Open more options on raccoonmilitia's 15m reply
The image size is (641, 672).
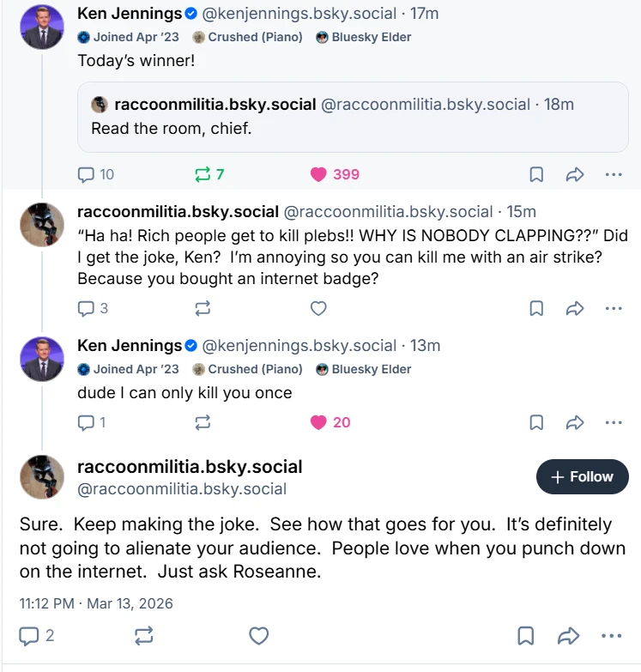point(613,308)
